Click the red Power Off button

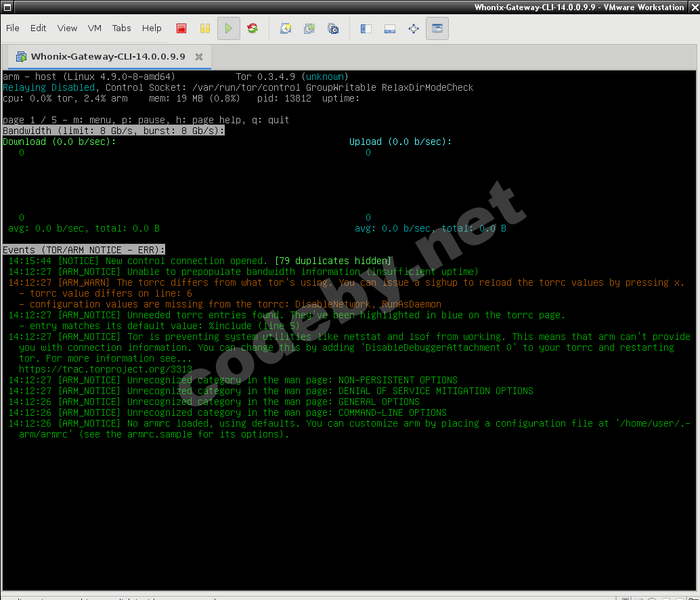click(x=181, y=28)
